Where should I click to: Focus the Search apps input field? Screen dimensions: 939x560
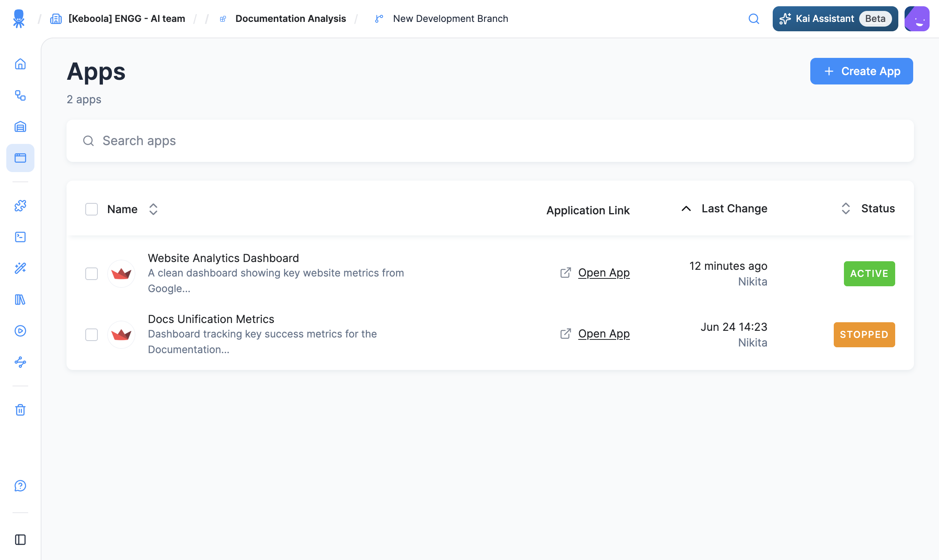tap(490, 141)
